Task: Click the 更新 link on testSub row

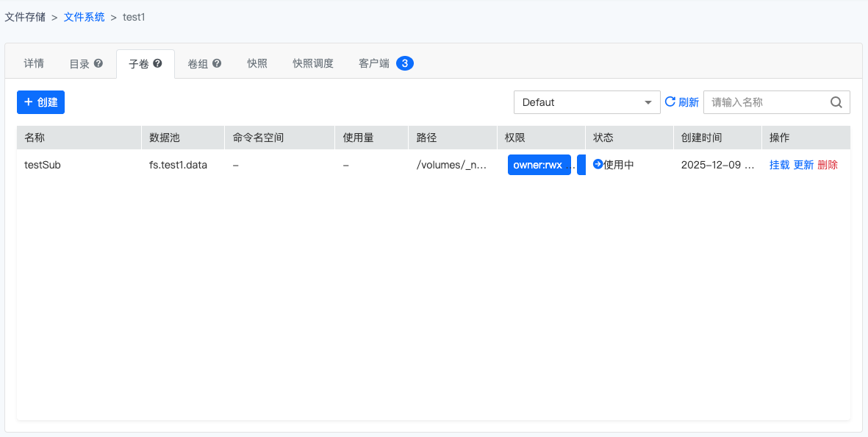Action: (803, 165)
